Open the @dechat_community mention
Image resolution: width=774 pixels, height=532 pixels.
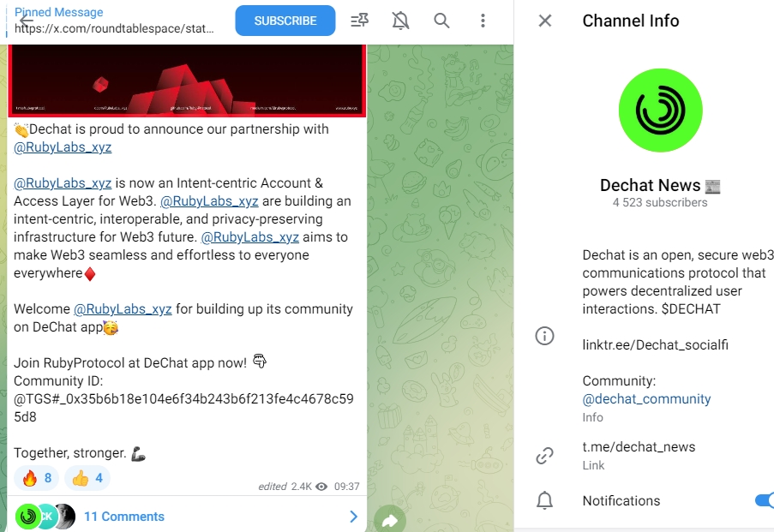pyautogui.click(x=646, y=398)
